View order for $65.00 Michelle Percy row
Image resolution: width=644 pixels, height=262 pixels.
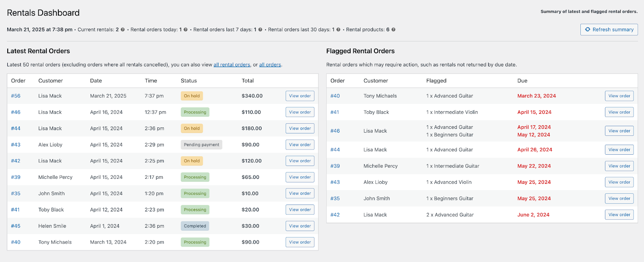pos(300,177)
